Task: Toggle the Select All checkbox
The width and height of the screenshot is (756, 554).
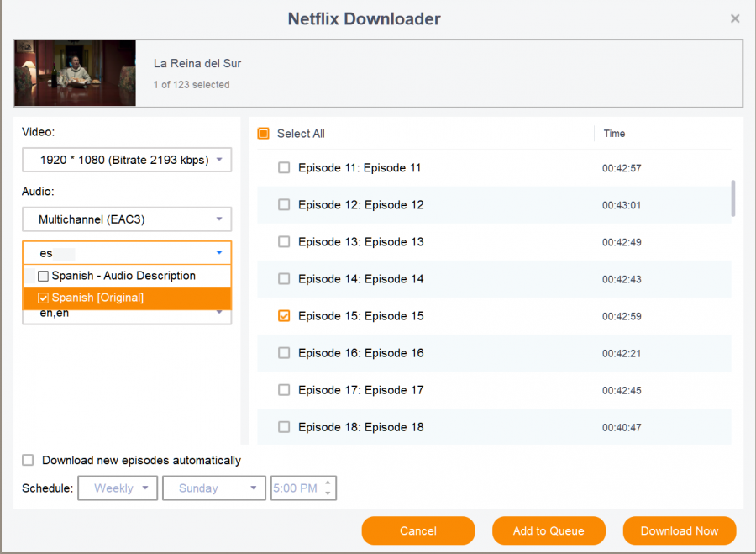Action: click(263, 133)
